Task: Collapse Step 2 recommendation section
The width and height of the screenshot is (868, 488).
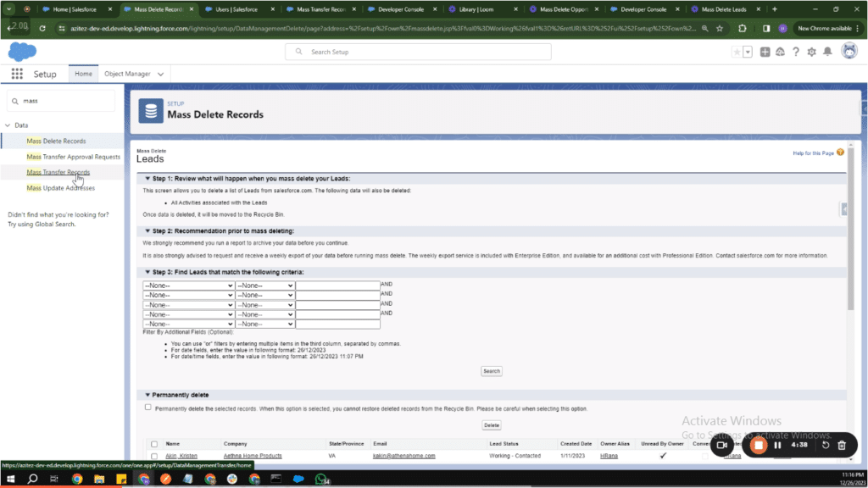Action: (147, 230)
